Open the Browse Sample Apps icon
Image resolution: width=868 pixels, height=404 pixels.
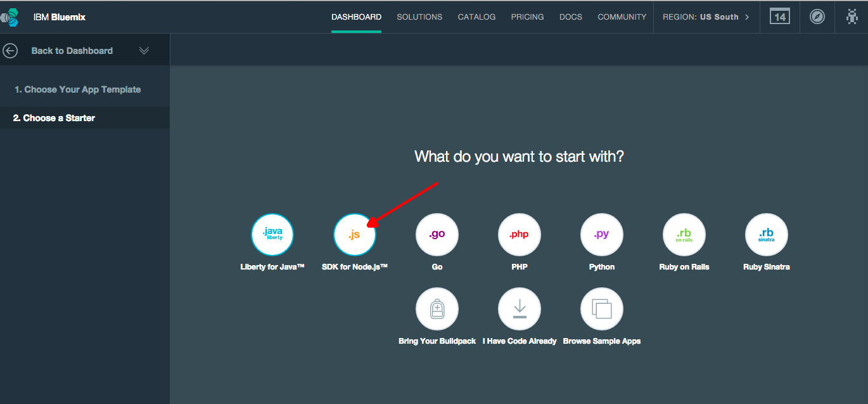pyautogui.click(x=602, y=309)
